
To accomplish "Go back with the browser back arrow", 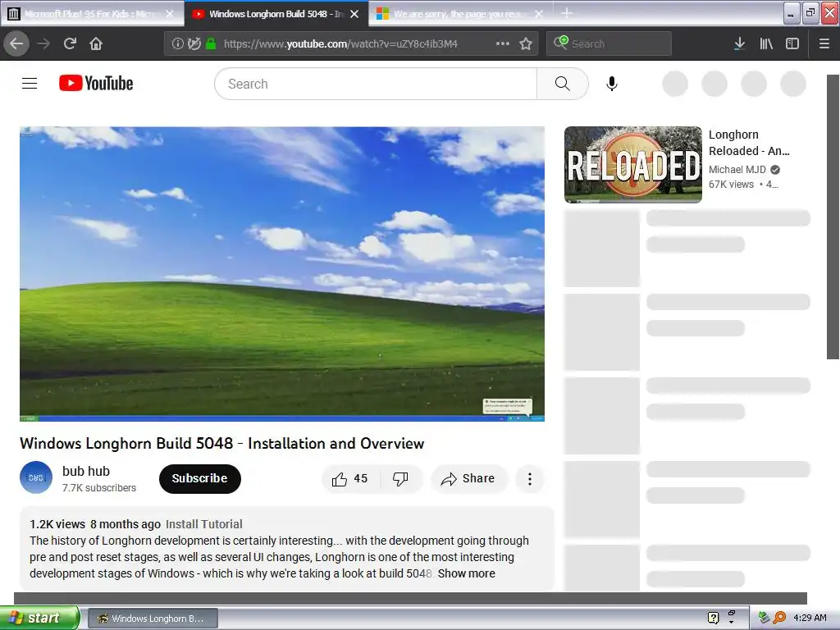I will [x=16, y=43].
